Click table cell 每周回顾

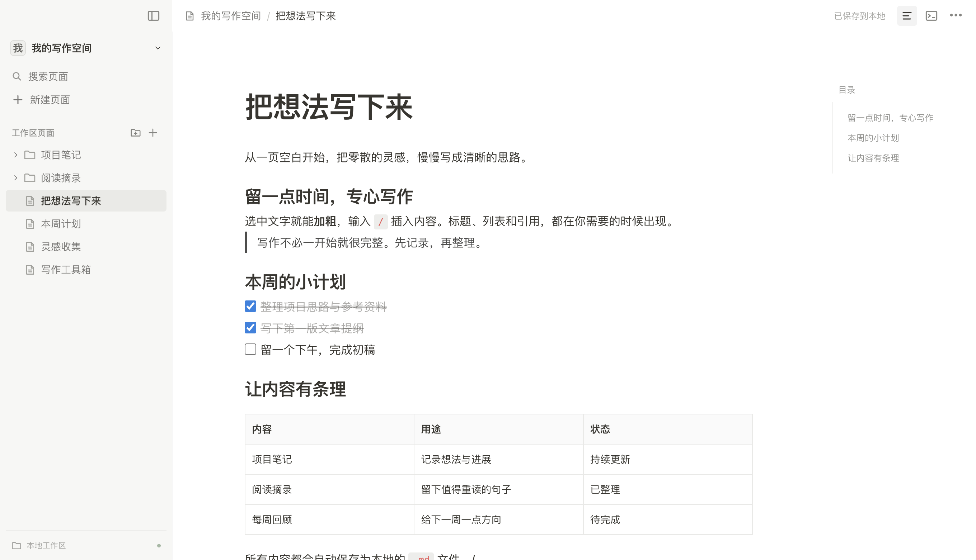(329, 519)
